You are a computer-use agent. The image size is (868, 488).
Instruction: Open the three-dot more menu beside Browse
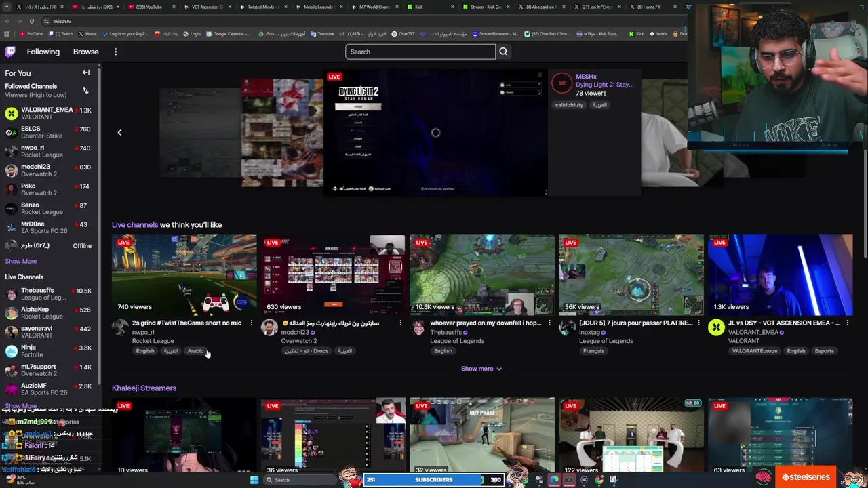tap(115, 52)
